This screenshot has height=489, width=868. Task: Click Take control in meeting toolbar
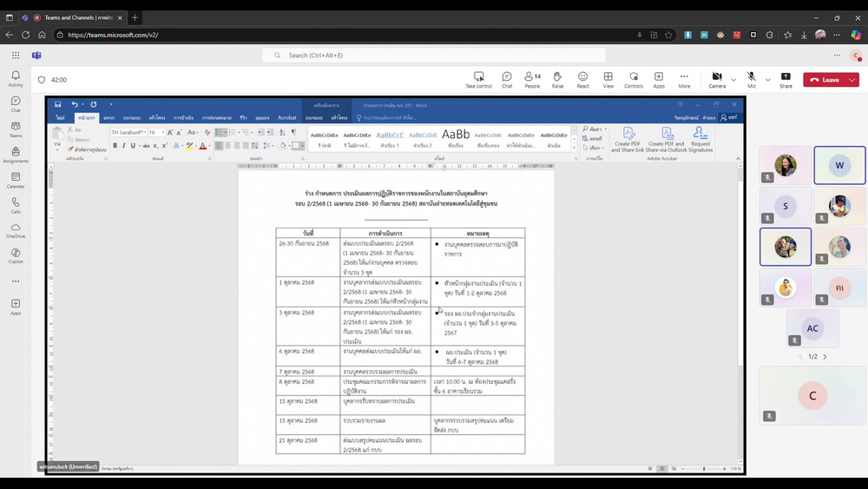(x=478, y=80)
